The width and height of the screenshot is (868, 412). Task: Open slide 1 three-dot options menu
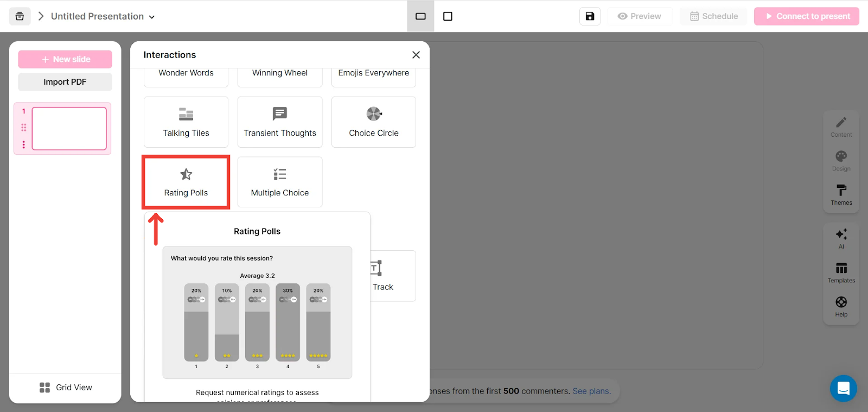[x=23, y=144]
